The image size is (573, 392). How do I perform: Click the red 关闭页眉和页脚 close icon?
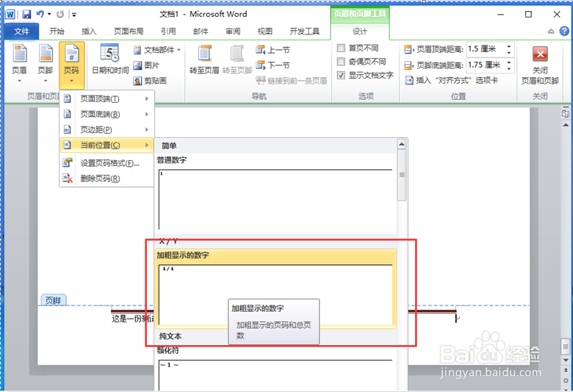pos(540,54)
